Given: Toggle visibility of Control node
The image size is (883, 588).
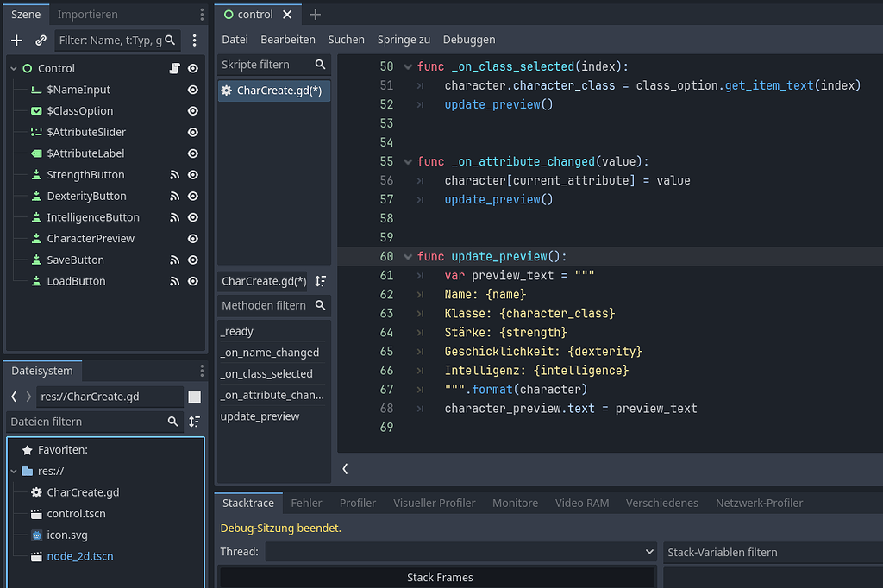Looking at the screenshot, I should 192,68.
